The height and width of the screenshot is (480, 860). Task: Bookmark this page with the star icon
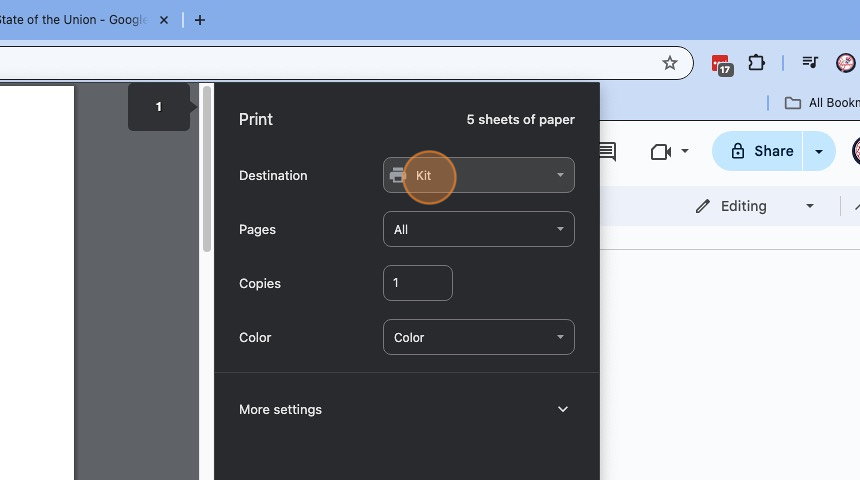pyautogui.click(x=669, y=63)
